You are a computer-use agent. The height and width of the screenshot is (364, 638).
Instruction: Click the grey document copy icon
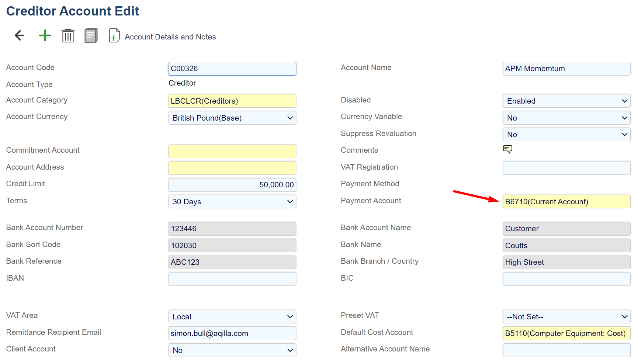coord(91,35)
